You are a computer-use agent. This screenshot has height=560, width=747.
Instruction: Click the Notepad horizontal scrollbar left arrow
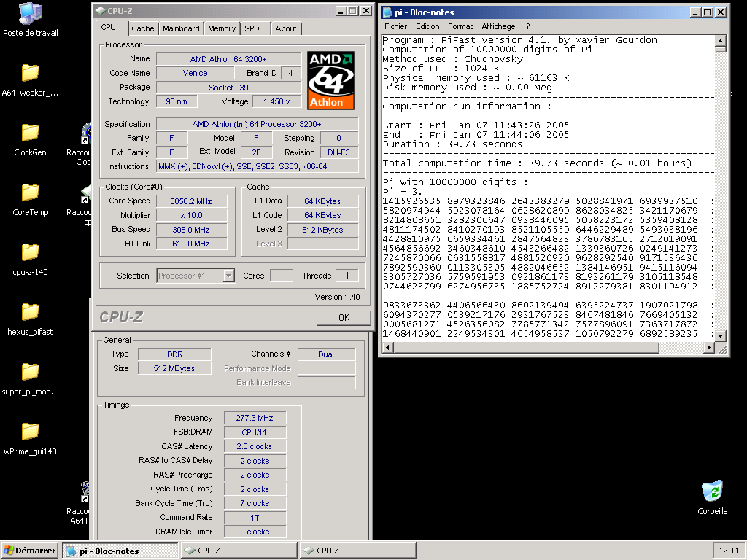[388, 348]
